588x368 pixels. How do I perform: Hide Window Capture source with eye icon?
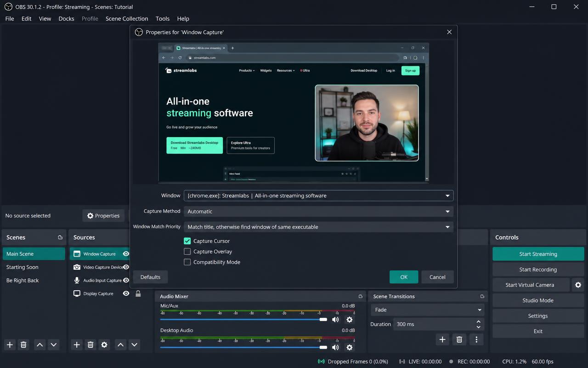pos(126,254)
